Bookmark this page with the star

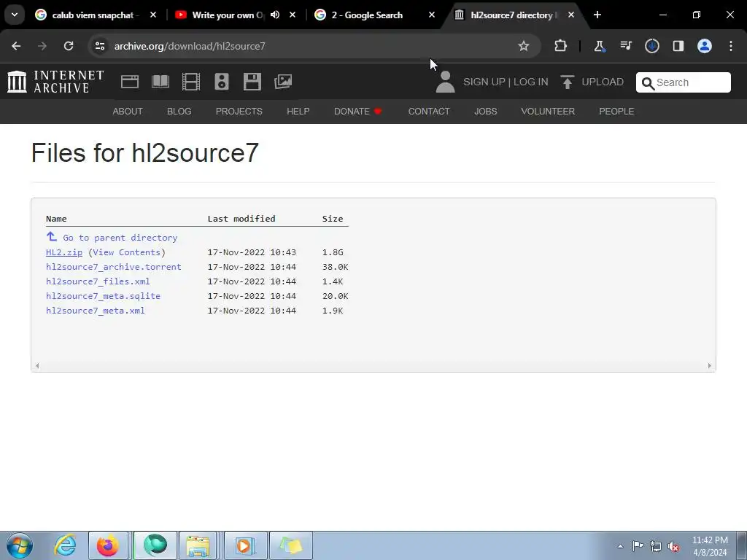524,46
